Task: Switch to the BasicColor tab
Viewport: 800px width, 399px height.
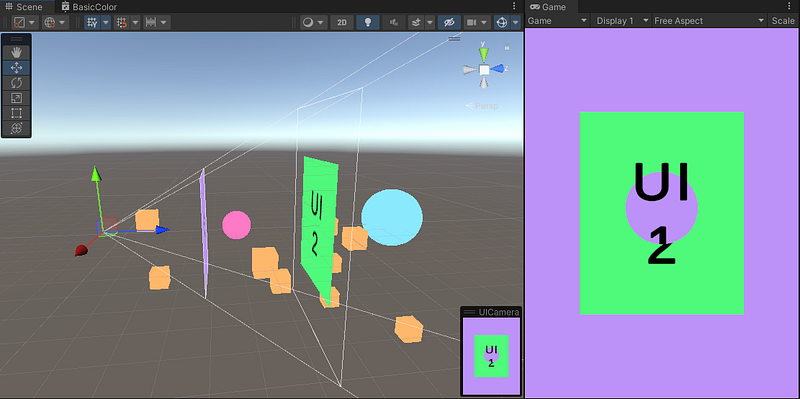Action: (89, 7)
